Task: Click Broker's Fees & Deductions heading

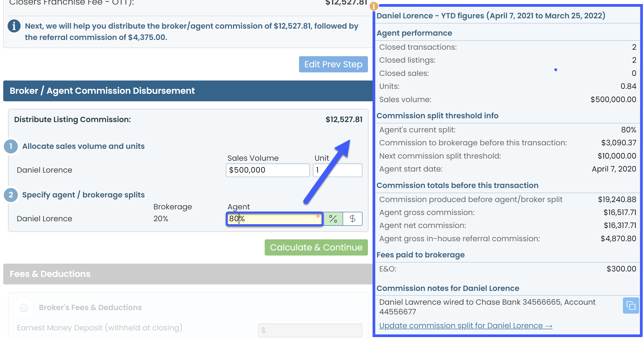Action: [x=90, y=307]
